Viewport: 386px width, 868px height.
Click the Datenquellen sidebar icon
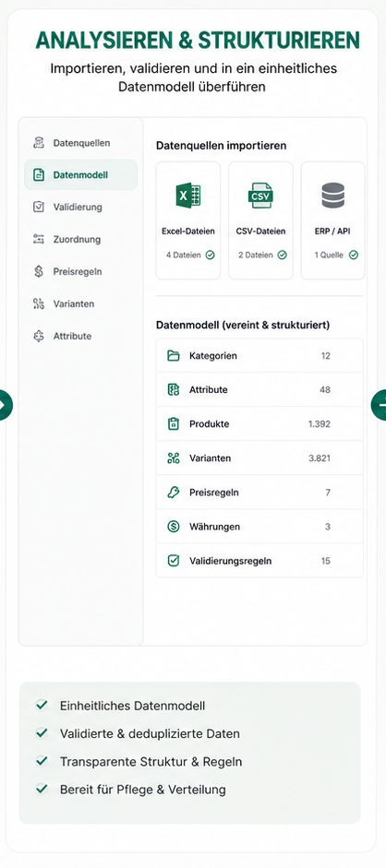pyautogui.click(x=38, y=143)
